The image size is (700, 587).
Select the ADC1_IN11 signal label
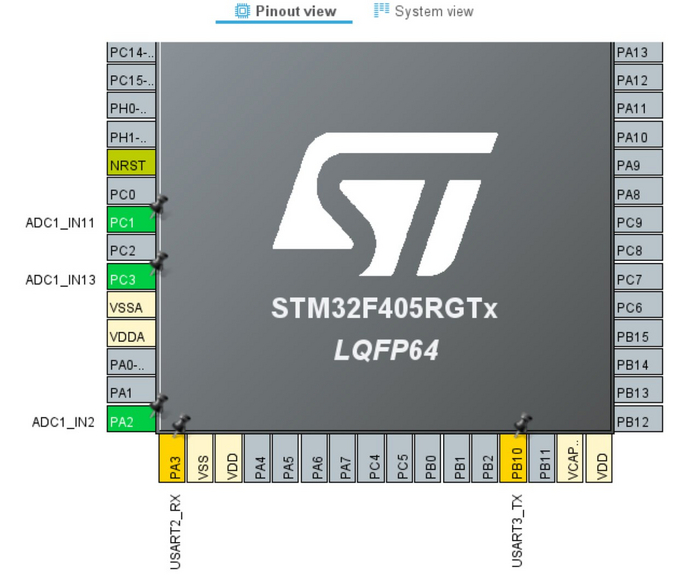click(x=60, y=223)
